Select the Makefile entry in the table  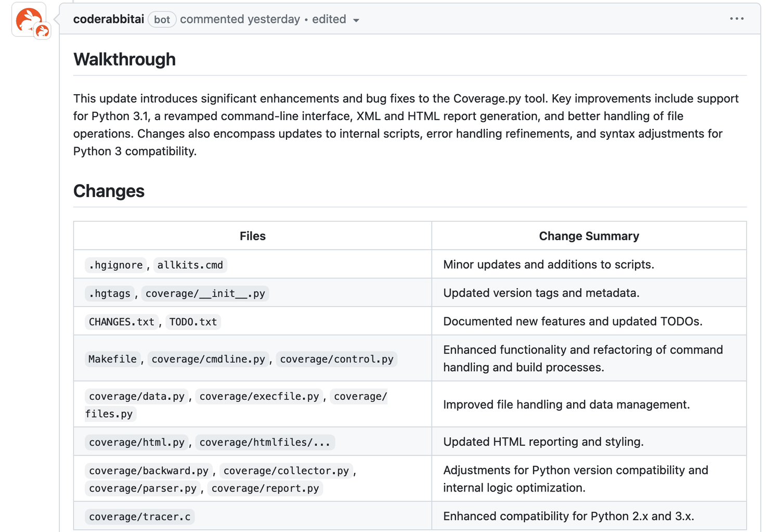pyautogui.click(x=112, y=359)
